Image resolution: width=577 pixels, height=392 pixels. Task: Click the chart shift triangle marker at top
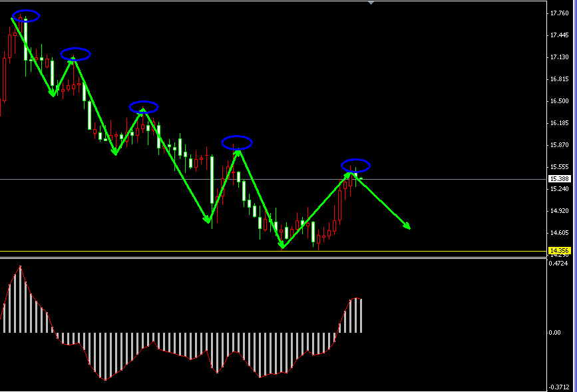click(371, 3)
